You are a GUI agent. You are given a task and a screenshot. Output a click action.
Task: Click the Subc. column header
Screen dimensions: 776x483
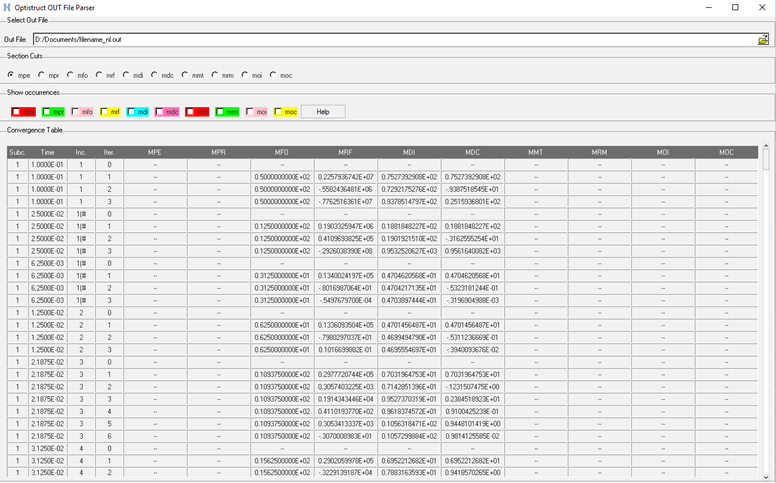pyautogui.click(x=17, y=152)
